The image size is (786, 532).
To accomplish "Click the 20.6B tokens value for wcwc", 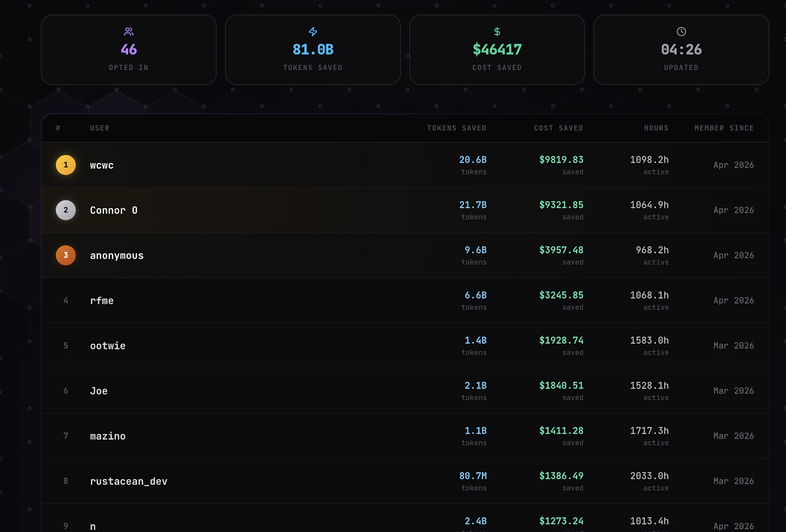I will coord(473,160).
